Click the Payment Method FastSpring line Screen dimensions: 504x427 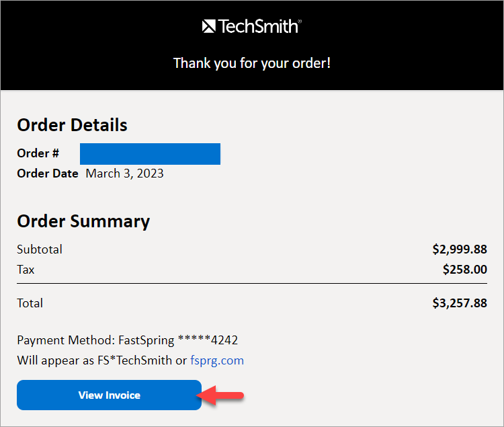(x=128, y=340)
